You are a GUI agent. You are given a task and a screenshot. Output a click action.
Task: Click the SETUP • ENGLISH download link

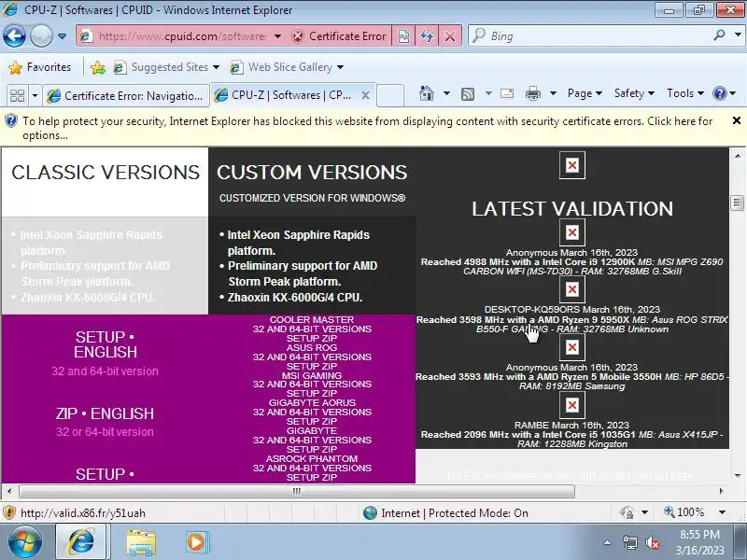pyautogui.click(x=105, y=344)
